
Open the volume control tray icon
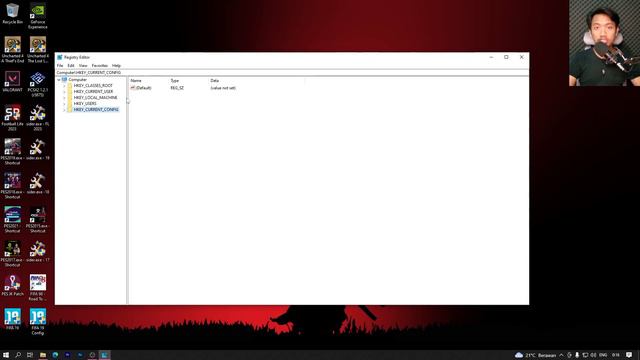click(x=593, y=355)
